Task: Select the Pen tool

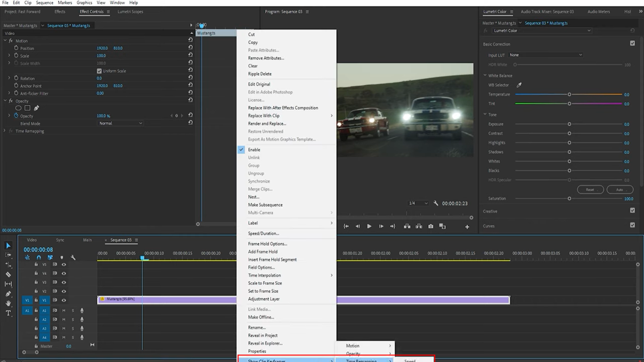Action: 8,294
